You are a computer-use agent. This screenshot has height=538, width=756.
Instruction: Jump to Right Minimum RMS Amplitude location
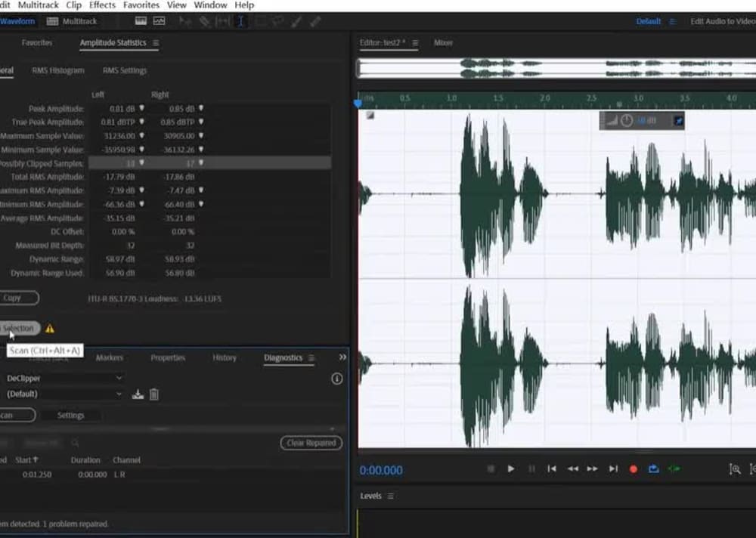click(201, 204)
